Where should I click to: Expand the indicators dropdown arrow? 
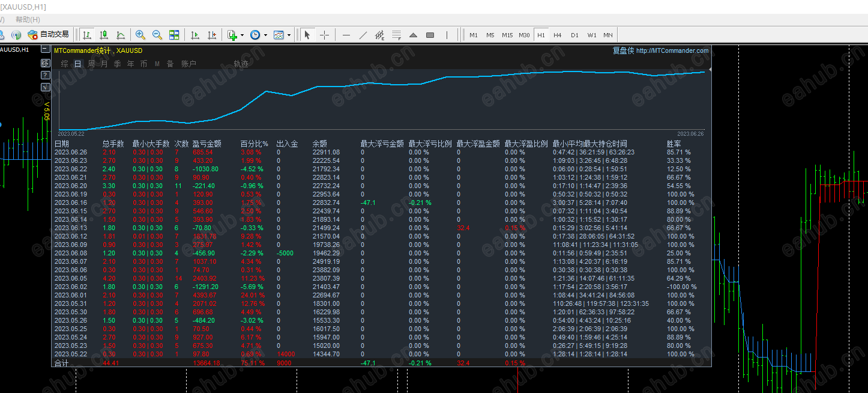[242, 35]
